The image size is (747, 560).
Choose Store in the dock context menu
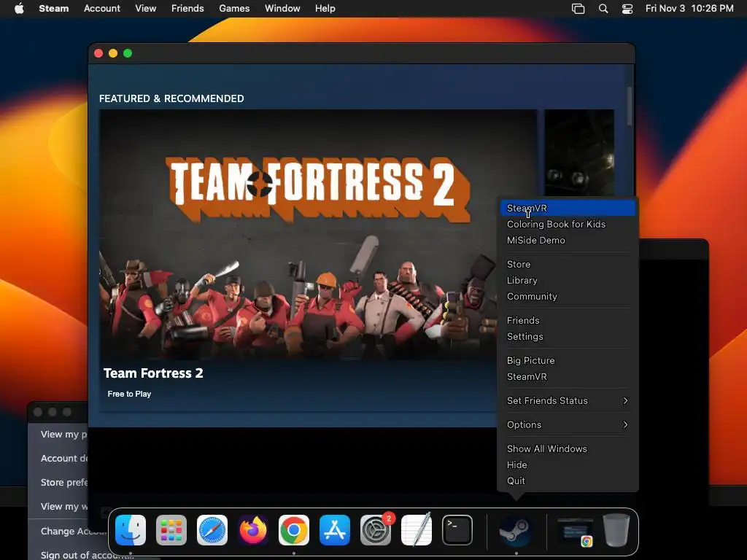pos(568,264)
